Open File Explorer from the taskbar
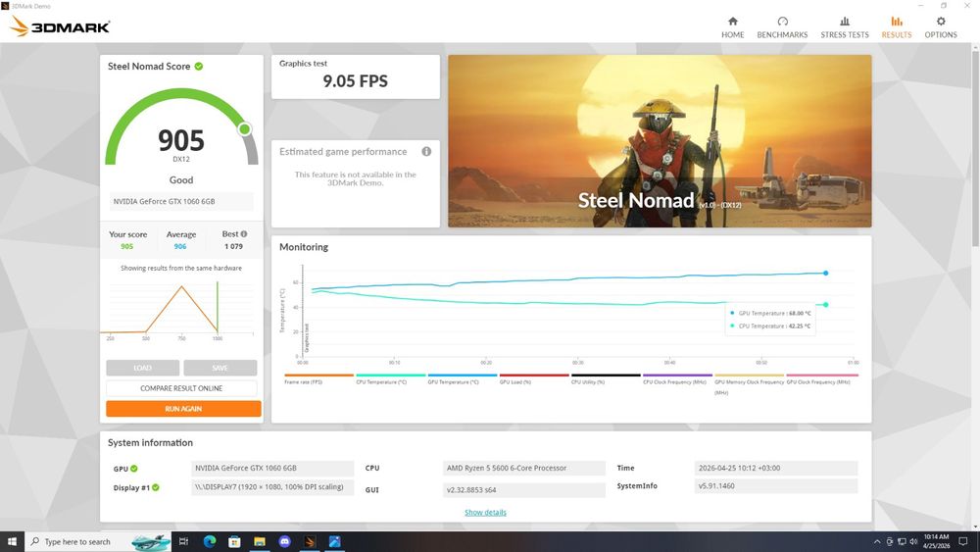Screen dimensions: 980x552 click(x=260, y=541)
